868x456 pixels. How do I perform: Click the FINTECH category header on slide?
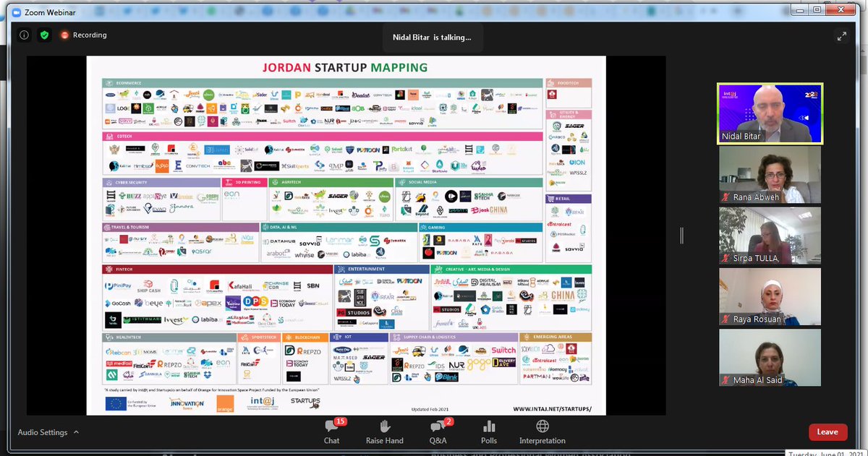coord(216,269)
